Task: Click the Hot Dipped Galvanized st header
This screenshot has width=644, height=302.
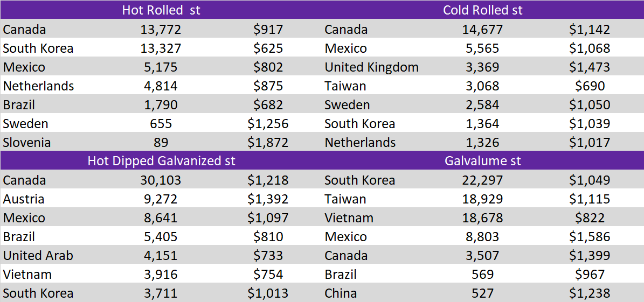Action: (161, 161)
